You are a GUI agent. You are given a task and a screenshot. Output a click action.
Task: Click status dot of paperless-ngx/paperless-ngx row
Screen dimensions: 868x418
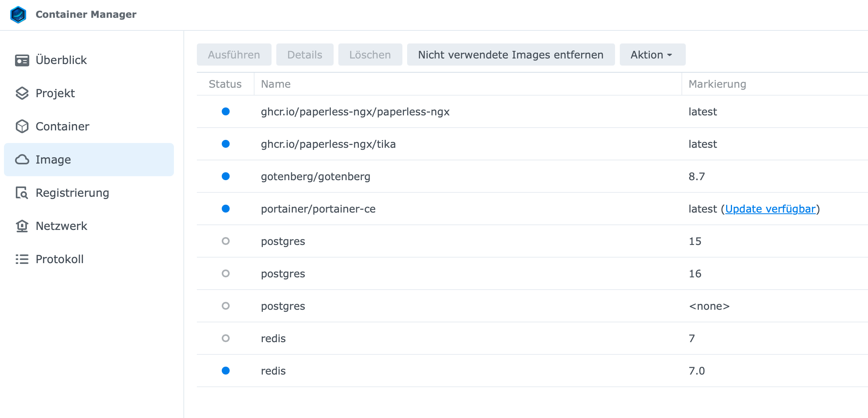click(x=226, y=111)
